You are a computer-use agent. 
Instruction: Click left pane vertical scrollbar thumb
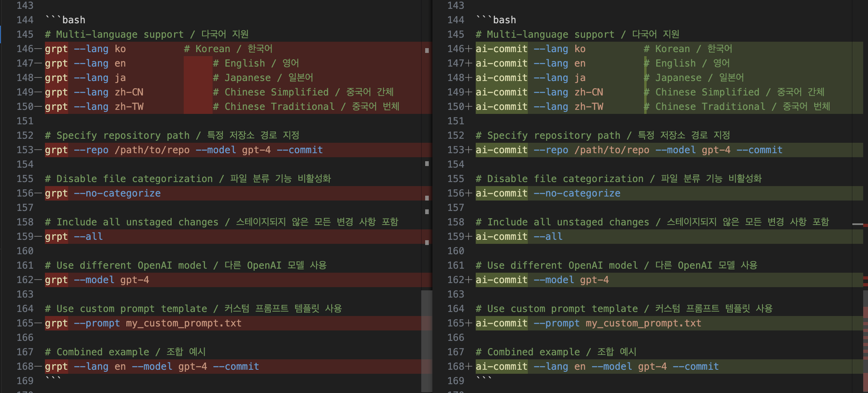pos(427,341)
